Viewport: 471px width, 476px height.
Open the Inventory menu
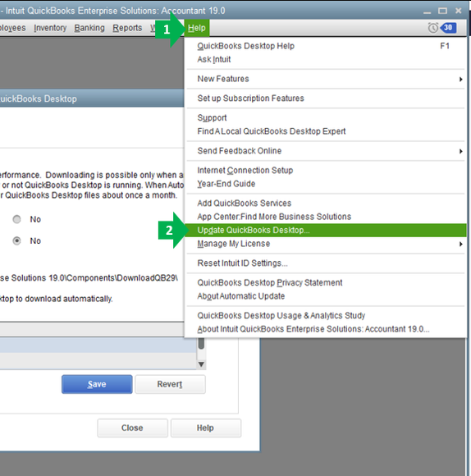[50, 28]
